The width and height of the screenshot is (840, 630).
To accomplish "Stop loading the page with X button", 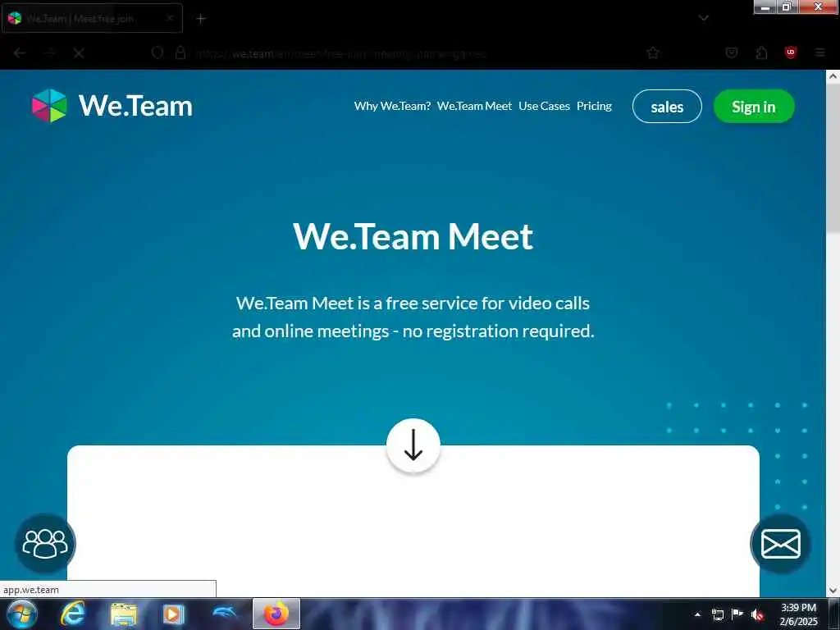I will click(79, 52).
